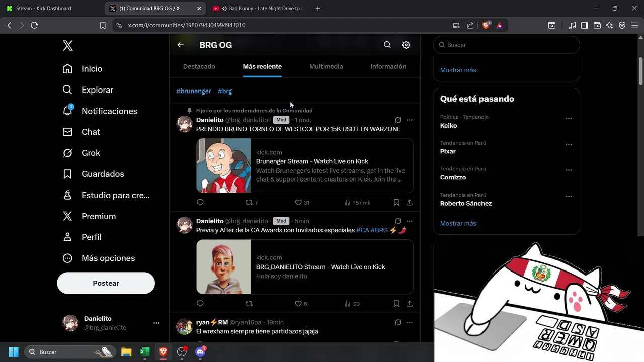Reply to the CA Awards post
Image resolution: width=644 pixels, height=362 pixels.
tap(200, 304)
